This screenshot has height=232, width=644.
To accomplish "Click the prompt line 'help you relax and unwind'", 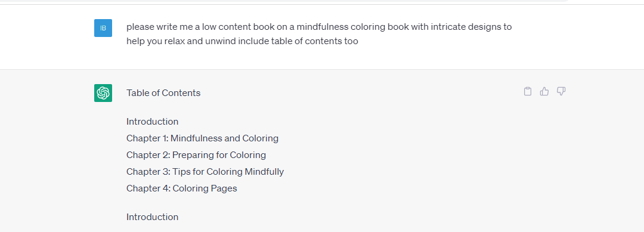I will (x=242, y=41).
